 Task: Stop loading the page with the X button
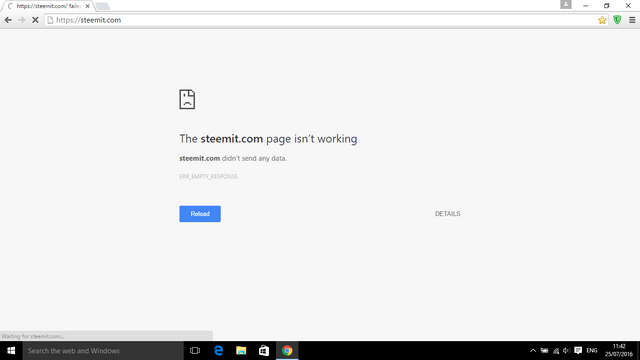(35, 20)
